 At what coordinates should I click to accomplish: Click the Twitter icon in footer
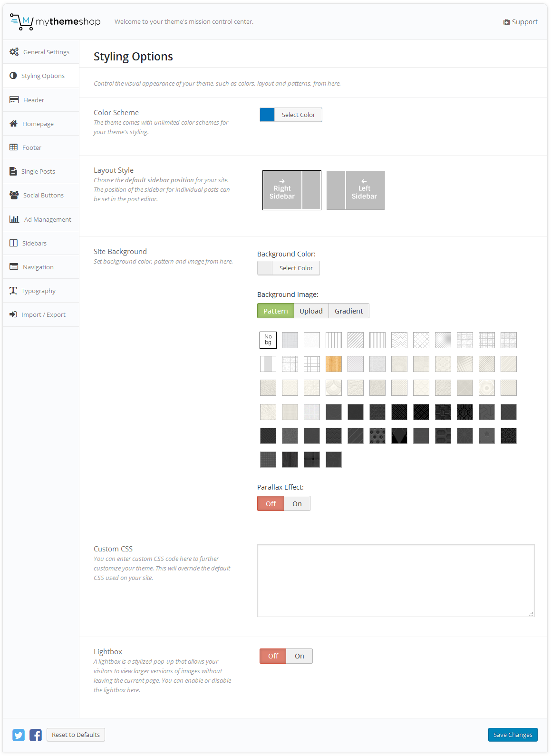coord(19,735)
